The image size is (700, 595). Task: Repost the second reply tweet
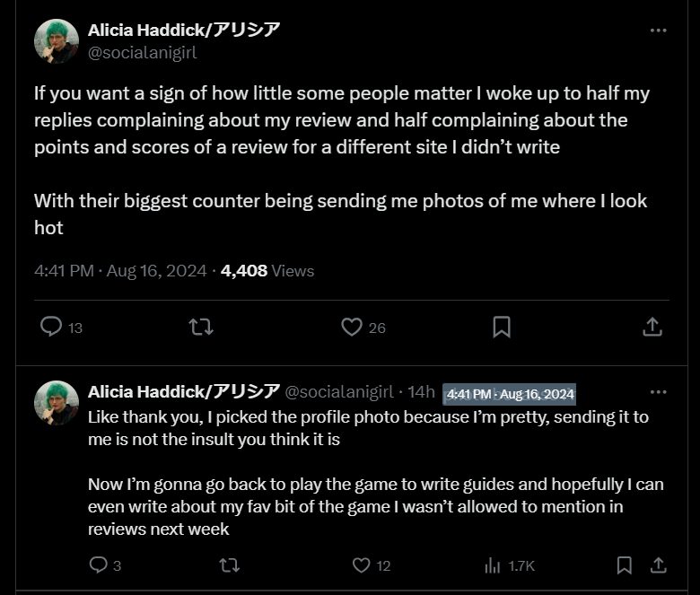click(x=230, y=565)
